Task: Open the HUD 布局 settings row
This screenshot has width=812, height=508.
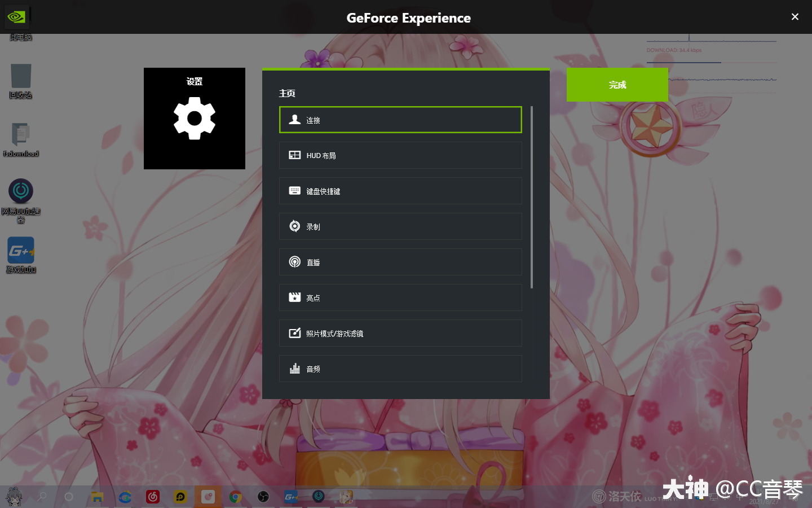Action: point(400,155)
